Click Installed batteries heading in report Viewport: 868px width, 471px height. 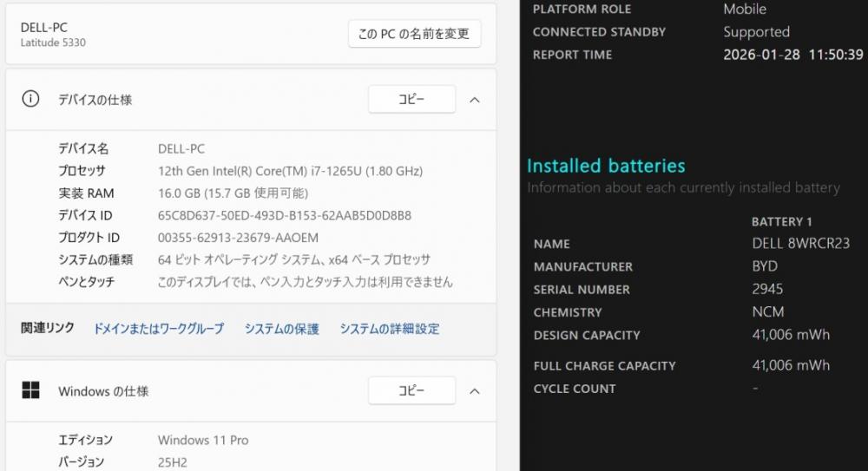tap(606, 166)
